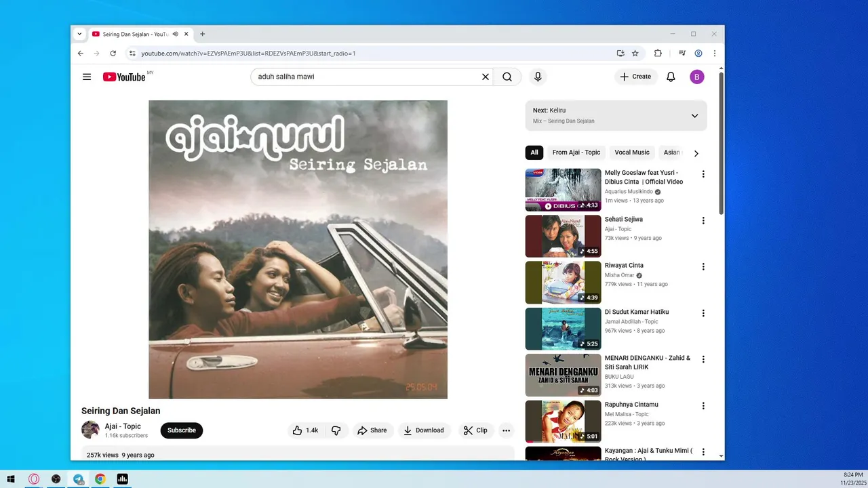
Task: Select the Vocal Music chip
Action: (x=632, y=152)
